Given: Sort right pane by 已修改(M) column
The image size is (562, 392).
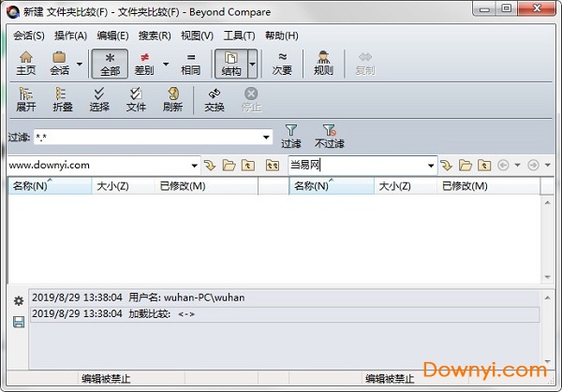Looking at the screenshot, I should click(488, 186).
